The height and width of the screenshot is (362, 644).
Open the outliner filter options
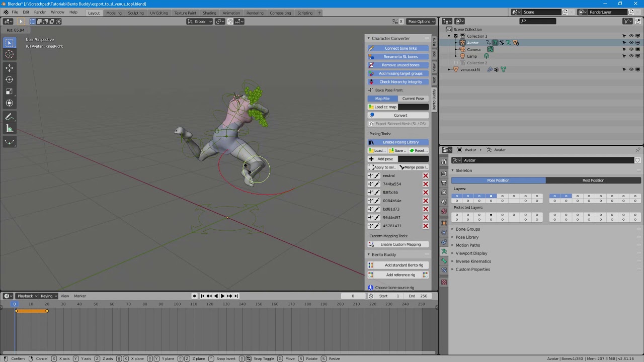tap(627, 21)
